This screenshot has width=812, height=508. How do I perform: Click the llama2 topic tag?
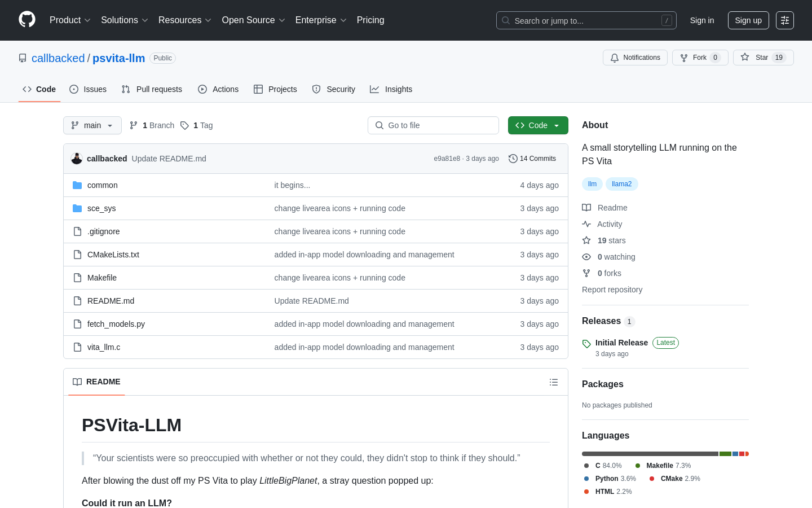coord(622,184)
